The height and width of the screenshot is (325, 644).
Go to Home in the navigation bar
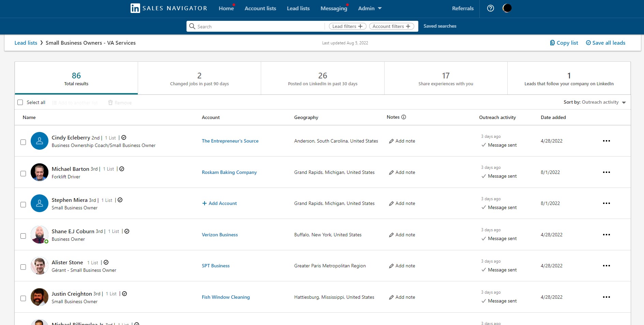pyautogui.click(x=226, y=8)
